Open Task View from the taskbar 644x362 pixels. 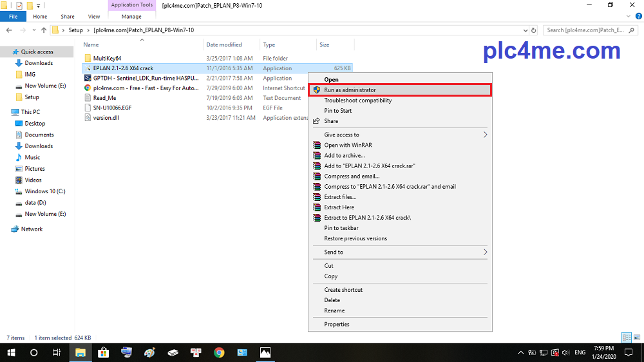pos(57,352)
